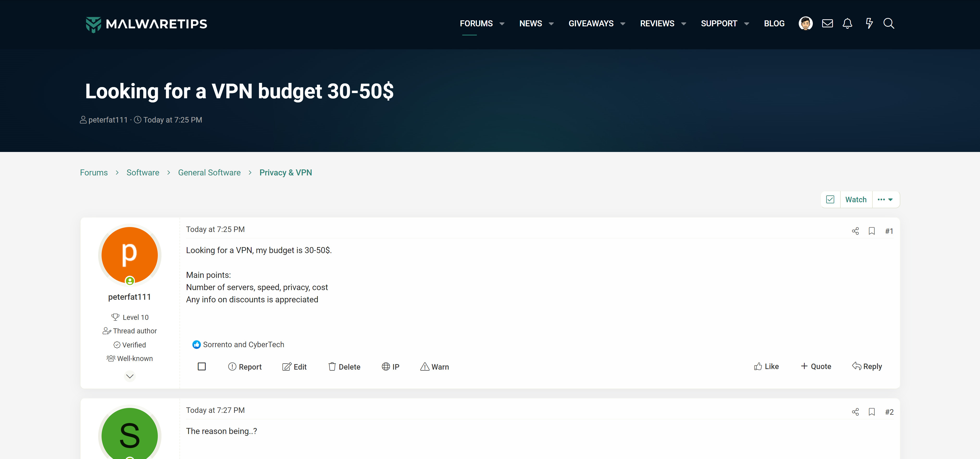Click the lightning bolt what's new icon

pos(869,24)
